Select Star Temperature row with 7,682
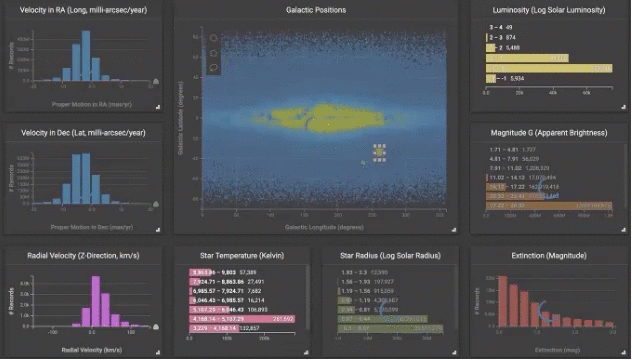This screenshot has height=360, width=632. click(242, 291)
